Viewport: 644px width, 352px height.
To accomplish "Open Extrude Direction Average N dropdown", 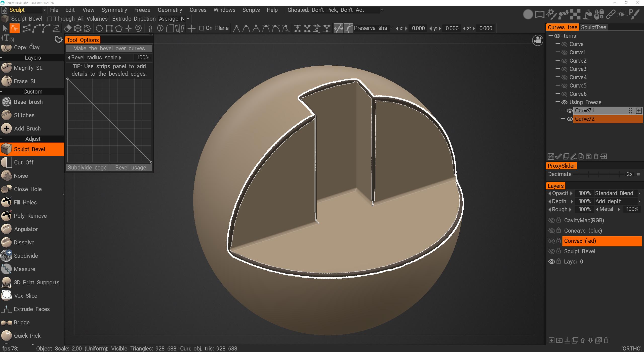I will [174, 19].
